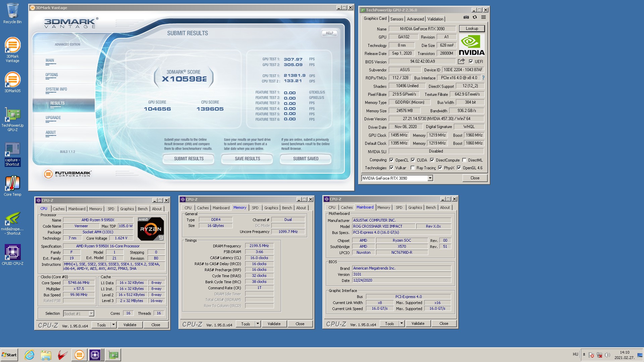The height and width of the screenshot is (362, 644).
Task: Click the Submit Results button
Action: pos(189,159)
